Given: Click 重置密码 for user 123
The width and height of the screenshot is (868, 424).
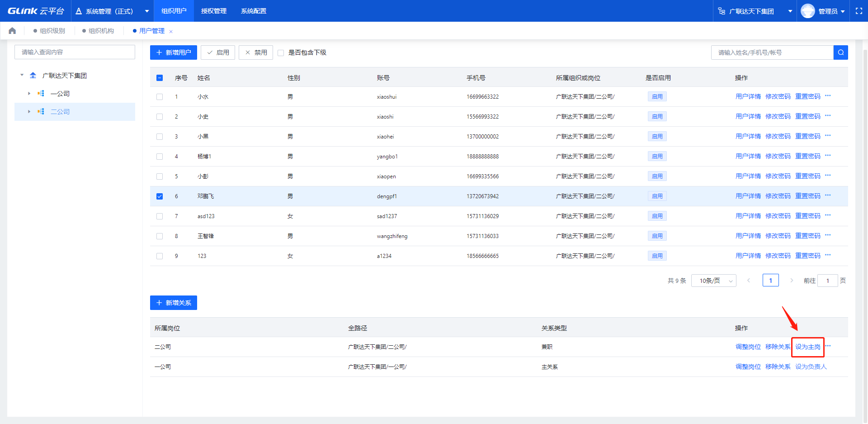Looking at the screenshot, I should click(808, 256).
